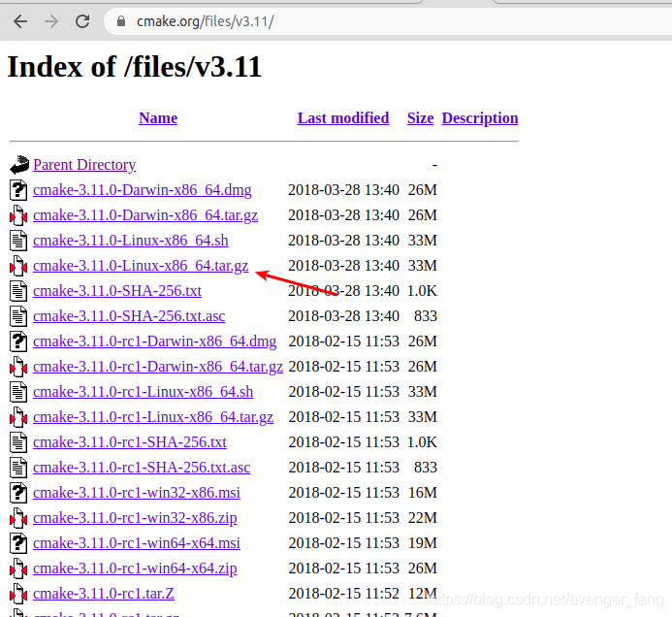This screenshot has height=617, width=672.
Task: Download cmake-3.11.0-rc1-win32-x86.zip
Action: pos(135,518)
